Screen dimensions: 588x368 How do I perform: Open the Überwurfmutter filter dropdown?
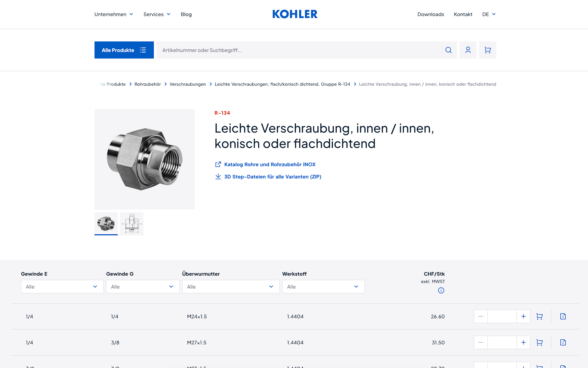coord(231,286)
